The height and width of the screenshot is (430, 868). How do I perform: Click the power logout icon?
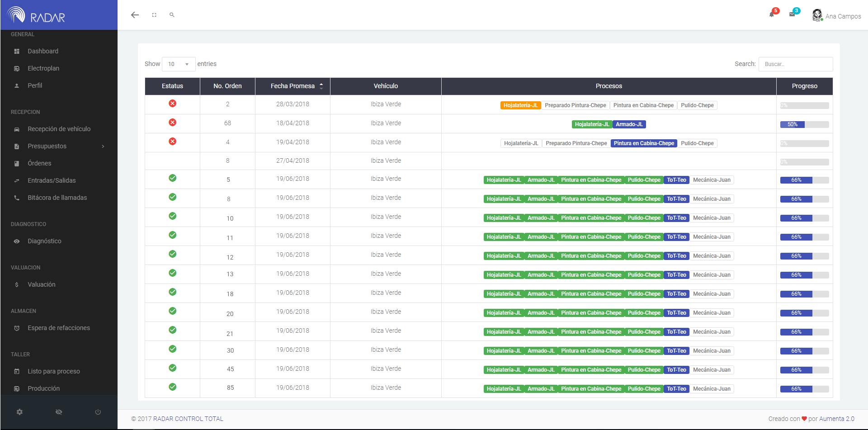pos(98,412)
